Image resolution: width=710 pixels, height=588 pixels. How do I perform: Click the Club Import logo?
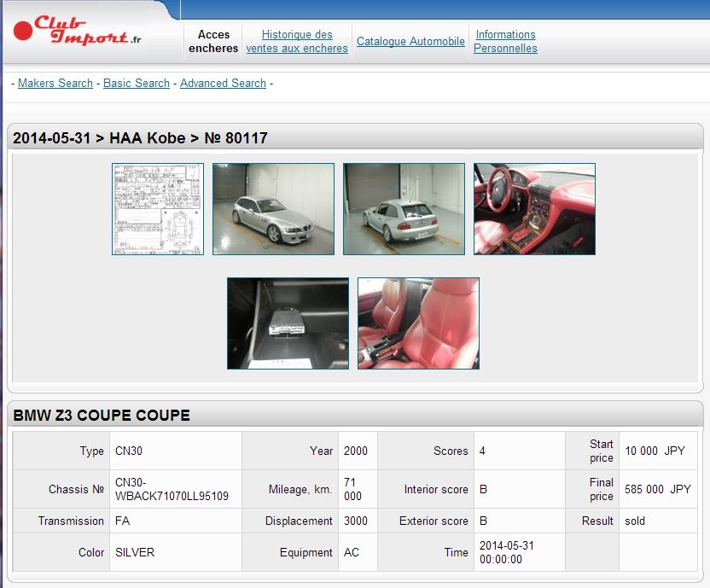78,32
